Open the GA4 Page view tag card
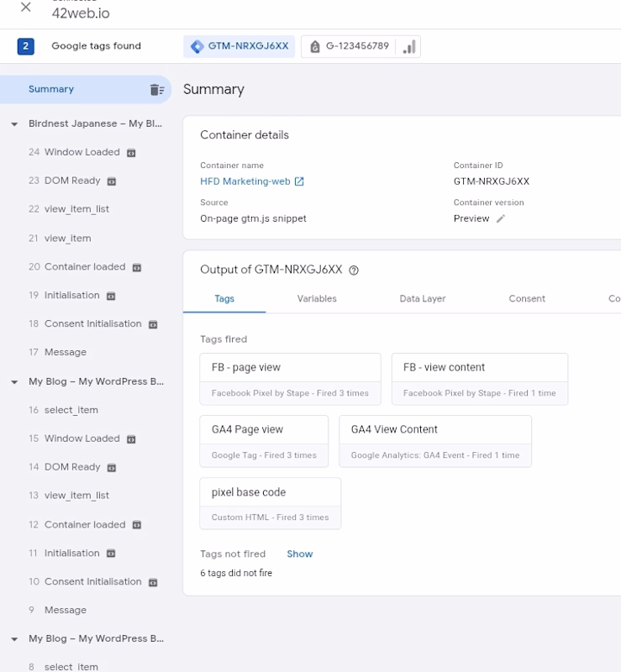Image resolution: width=621 pixels, height=672 pixels. pos(264,442)
